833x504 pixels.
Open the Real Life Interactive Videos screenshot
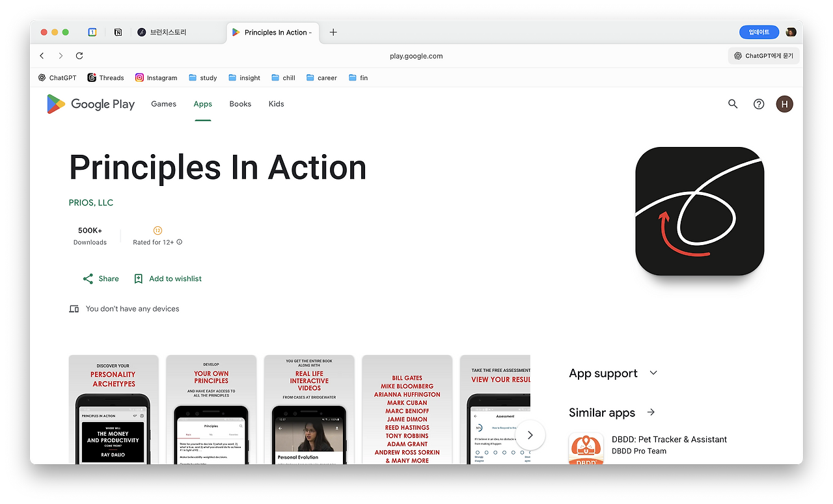pyautogui.click(x=309, y=410)
